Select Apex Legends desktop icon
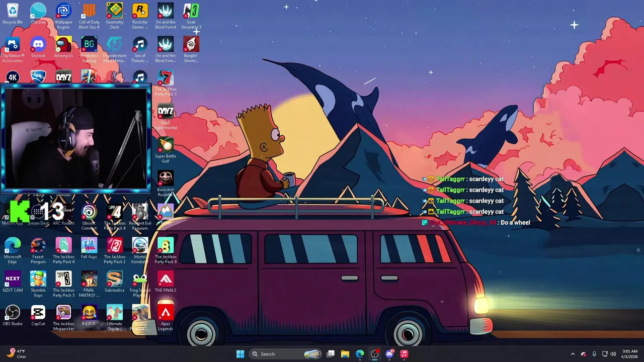The width and height of the screenshot is (644, 362). (166, 318)
